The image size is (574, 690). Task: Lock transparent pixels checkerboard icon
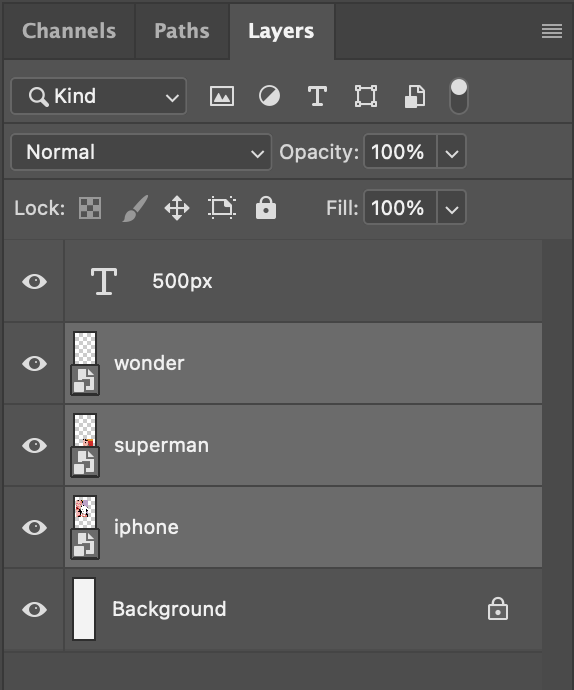click(90, 208)
